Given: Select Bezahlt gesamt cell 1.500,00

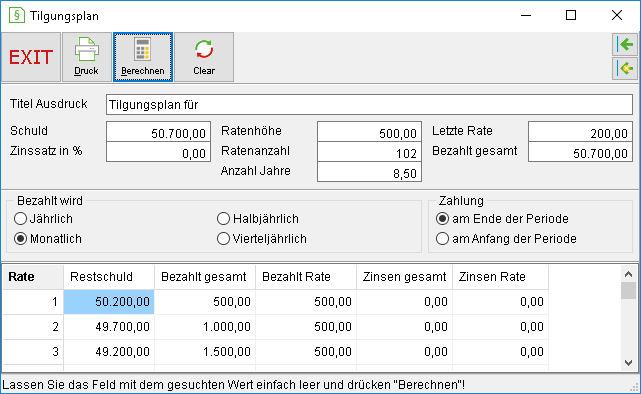Looking at the screenshot, I should click(x=205, y=352).
